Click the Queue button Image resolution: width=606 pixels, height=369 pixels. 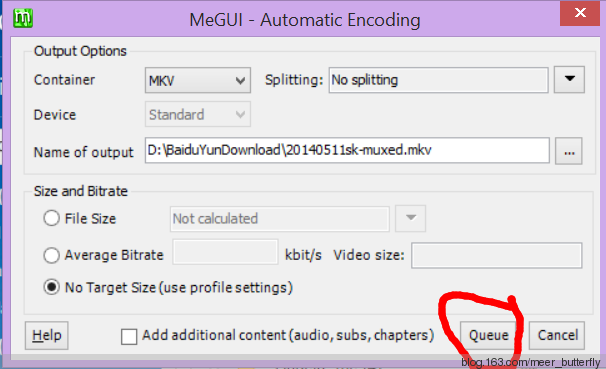489,335
